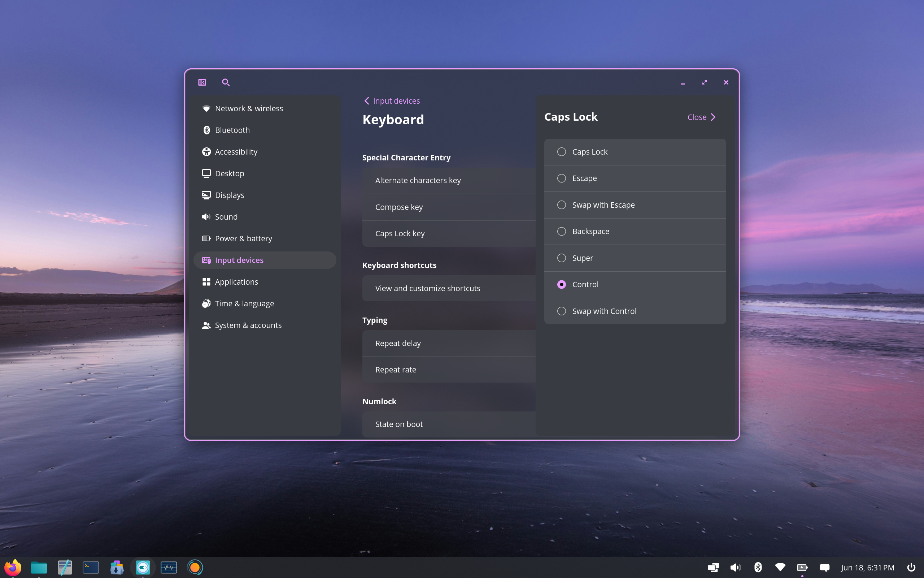
Task: Open Accessibility settings page
Action: coord(265,152)
